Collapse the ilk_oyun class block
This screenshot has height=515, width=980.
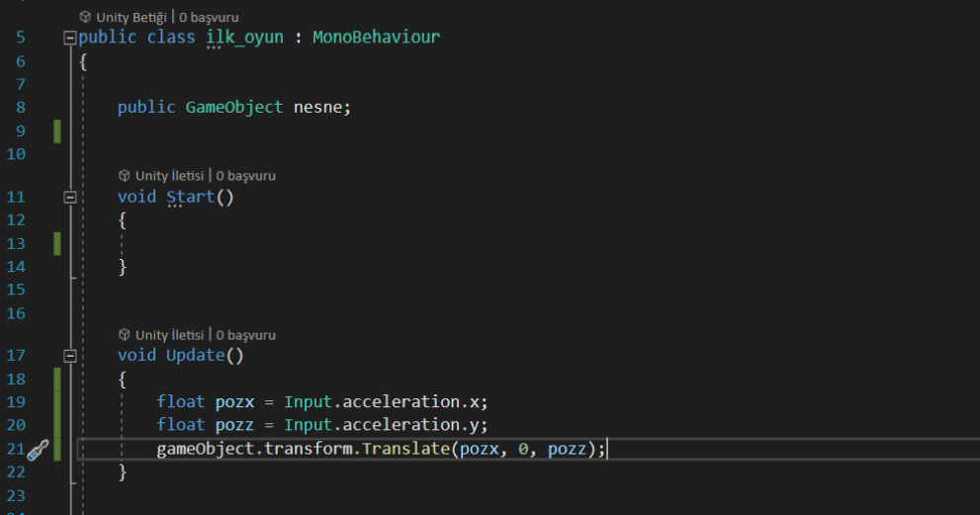coord(69,38)
